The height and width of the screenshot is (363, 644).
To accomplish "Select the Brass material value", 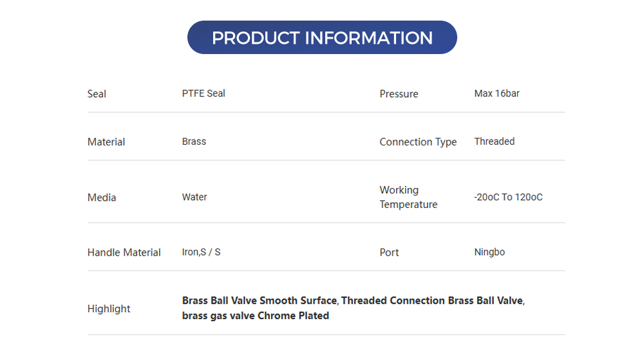I will tap(194, 141).
